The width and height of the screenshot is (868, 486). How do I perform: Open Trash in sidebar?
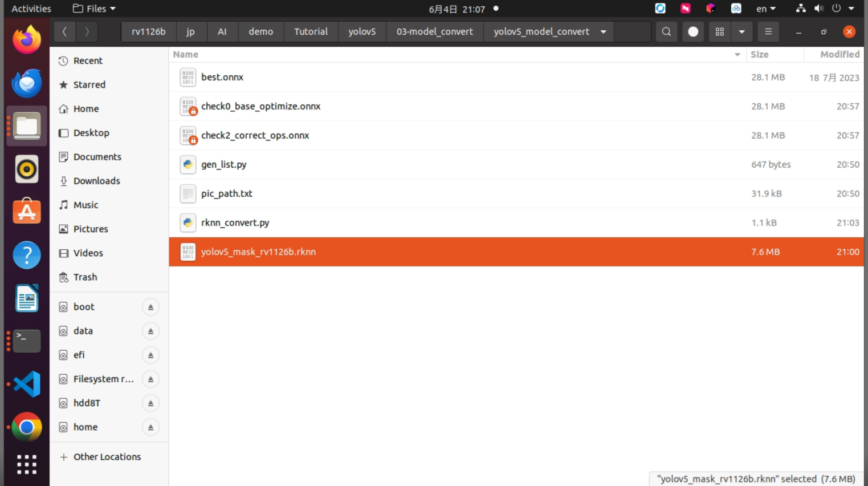click(108, 277)
